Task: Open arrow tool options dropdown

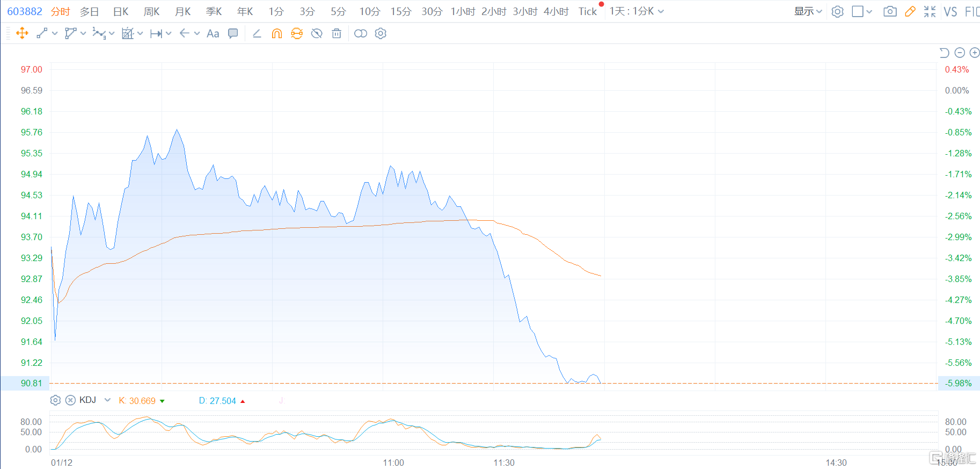Action: tap(197, 33)
